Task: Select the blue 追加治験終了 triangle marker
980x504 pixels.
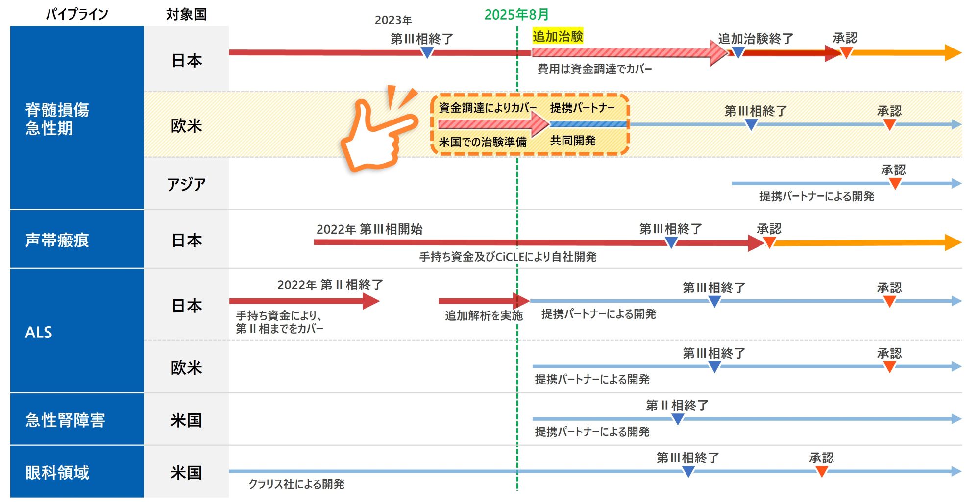Action: (x=738, y=52)
